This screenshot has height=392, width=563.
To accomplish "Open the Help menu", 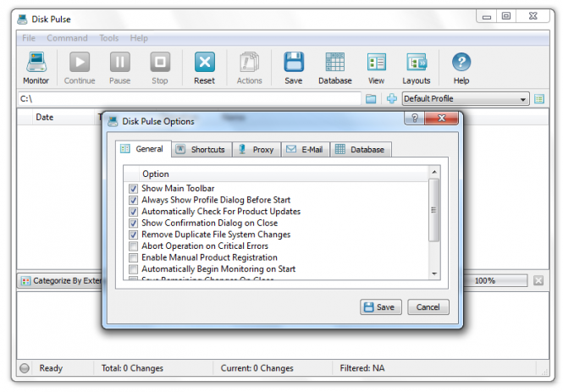I will click(139, 38).
